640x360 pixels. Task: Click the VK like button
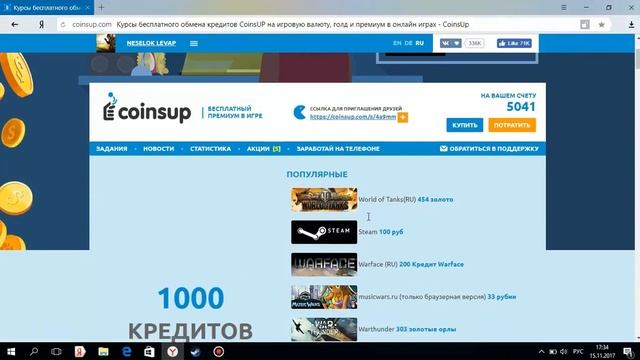[x=451, y=43]
